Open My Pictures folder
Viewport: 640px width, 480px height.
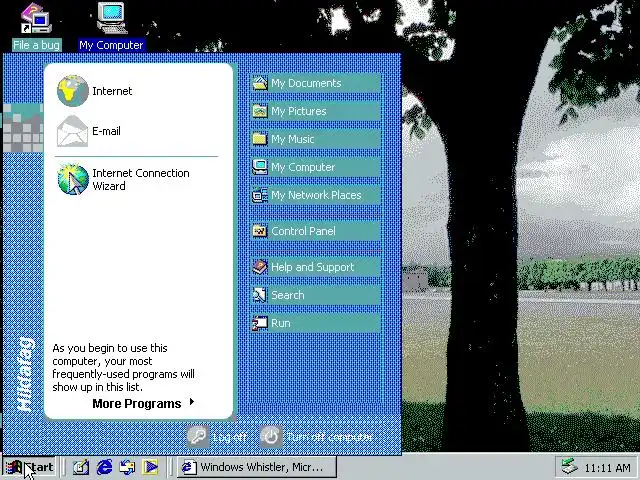tap(316, 111)
